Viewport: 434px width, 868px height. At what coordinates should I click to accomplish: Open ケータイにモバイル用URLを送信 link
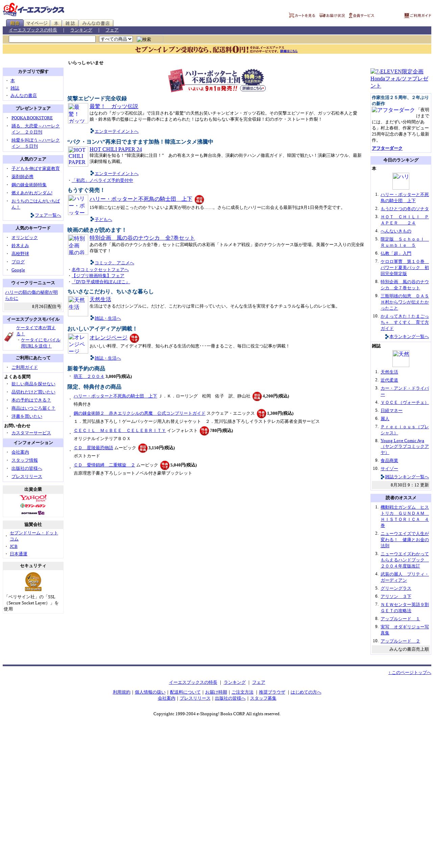tap(41, 343)
